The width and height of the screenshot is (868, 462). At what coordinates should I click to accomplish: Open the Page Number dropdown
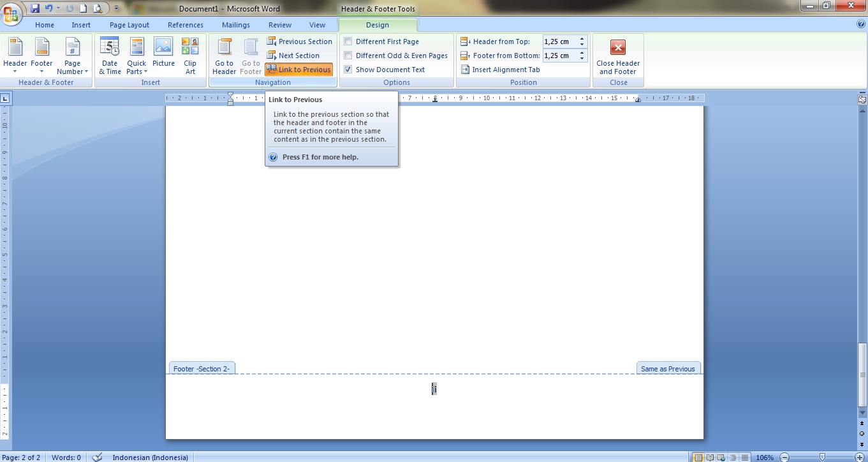coord(73,57)
